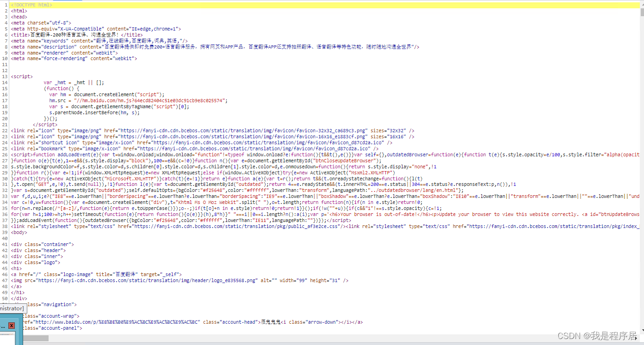The width and height of the screenshot is (644, 345).
Task: Click the div class="container" line
Action: click(43, 244)
